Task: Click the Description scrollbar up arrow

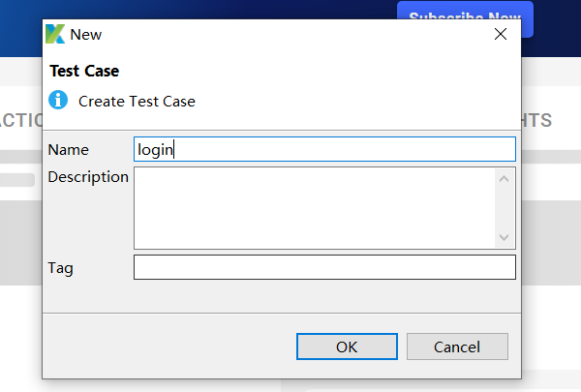Action: click(504, 177)
